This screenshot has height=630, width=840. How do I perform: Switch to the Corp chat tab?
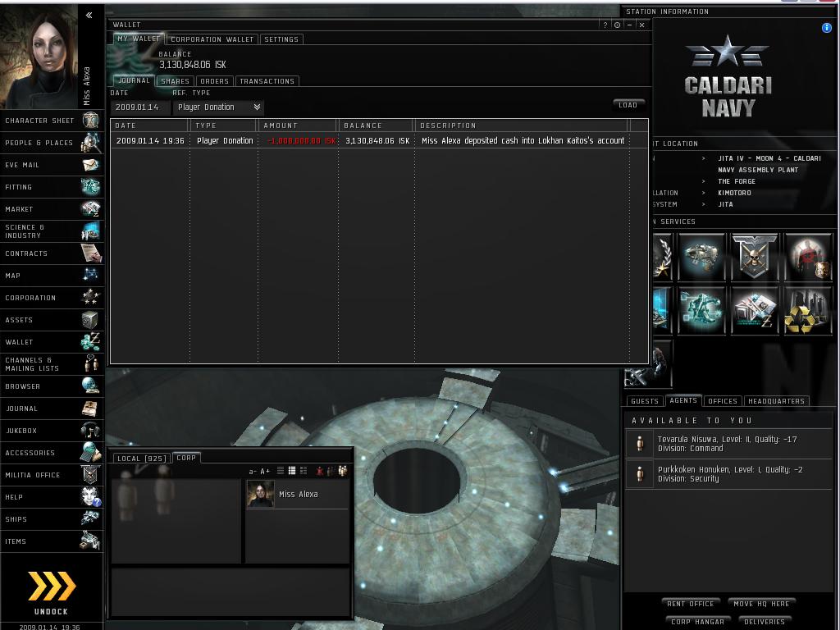point(186,458)
